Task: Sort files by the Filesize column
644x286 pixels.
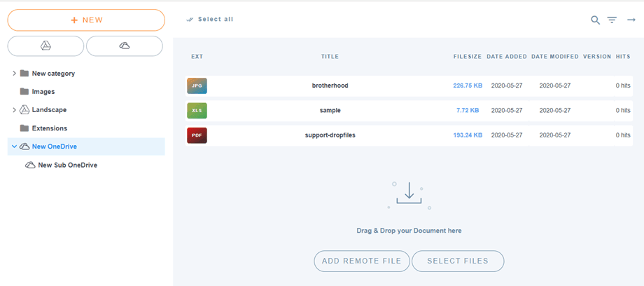Action: (467, 56)
